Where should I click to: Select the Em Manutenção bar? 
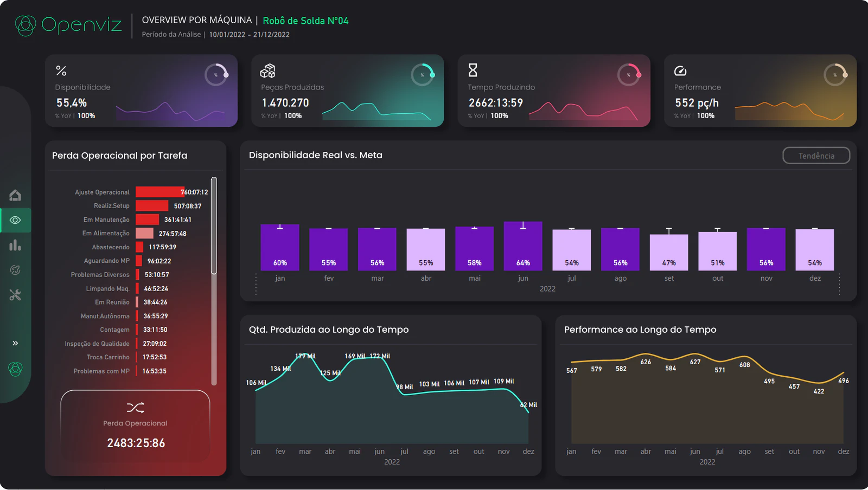[x=147, y=220]
